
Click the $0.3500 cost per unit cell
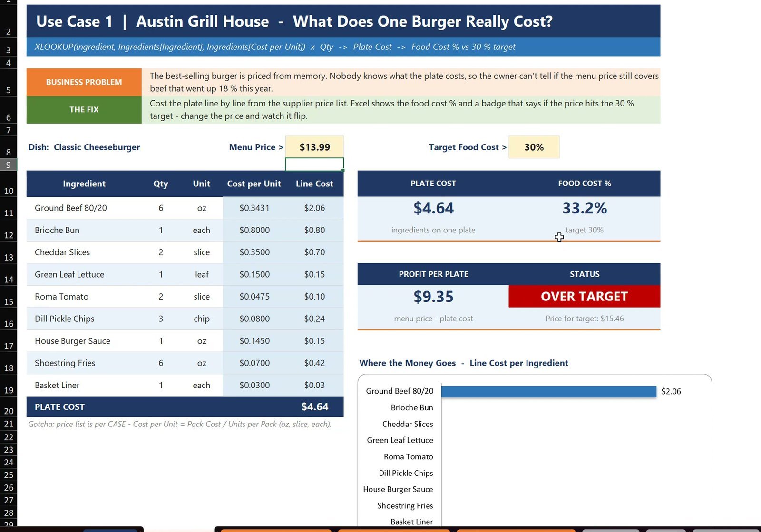pos(254,252)
